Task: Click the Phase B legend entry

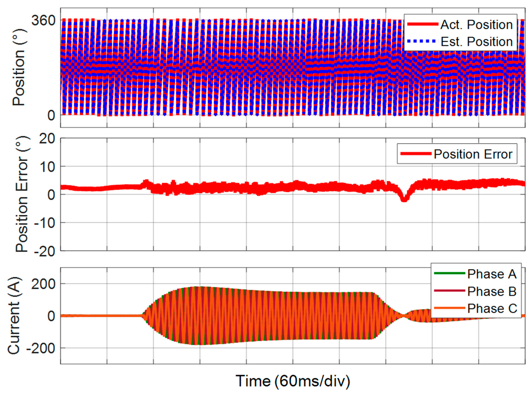Action: tap(492, 291)
